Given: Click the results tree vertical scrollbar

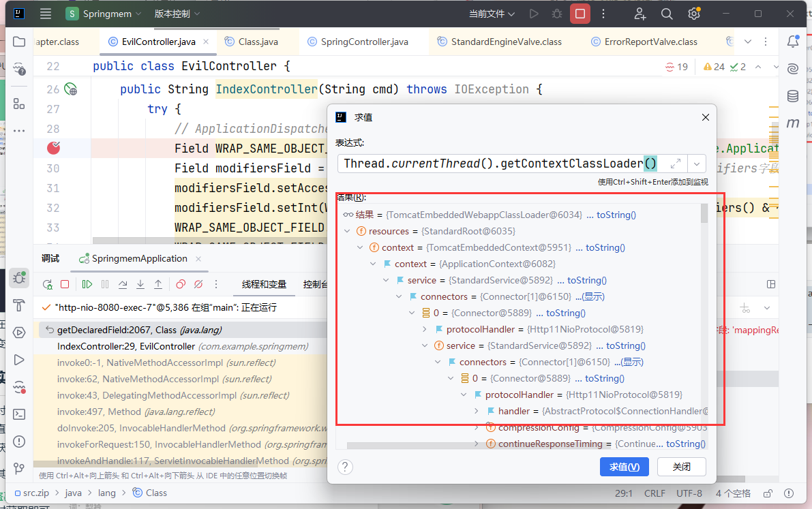Looking at the screenshot, I should click(704, 213).
